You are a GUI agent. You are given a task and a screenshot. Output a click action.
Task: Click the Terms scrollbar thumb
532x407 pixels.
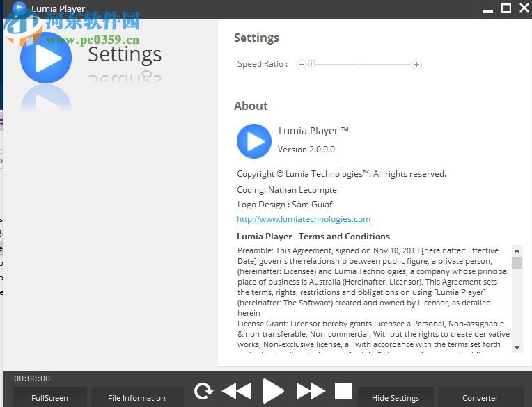click(x=517, y=263)
